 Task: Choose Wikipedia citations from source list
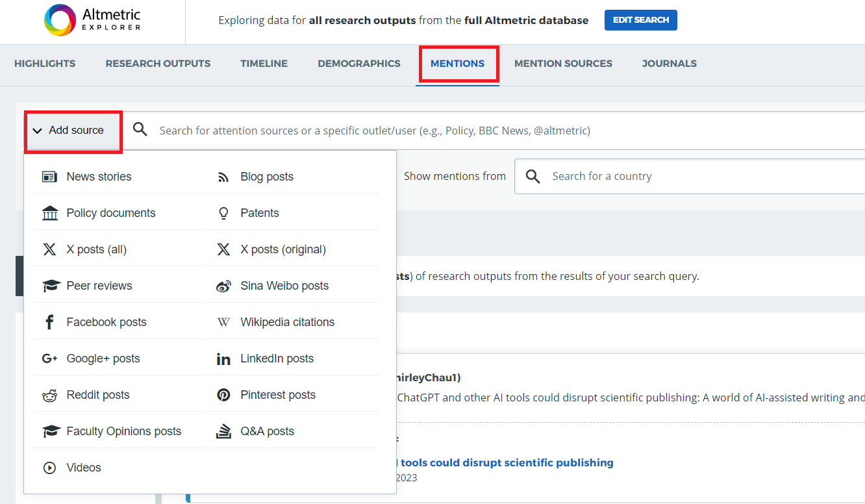[x=287, y=322]
